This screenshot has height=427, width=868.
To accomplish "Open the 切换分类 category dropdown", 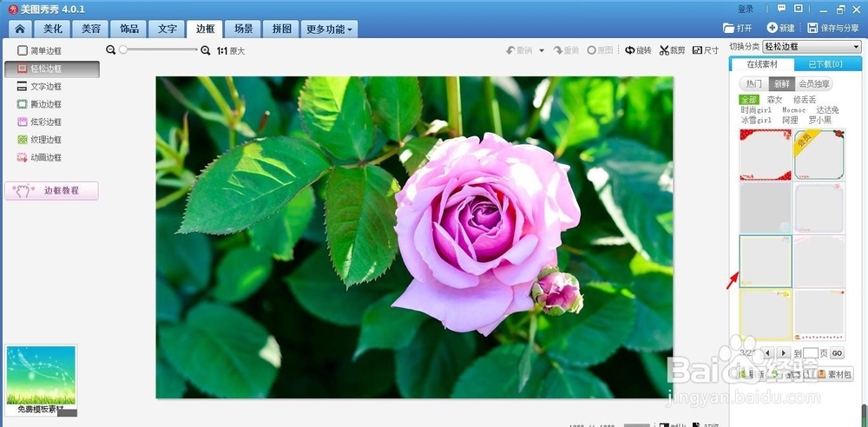I will click(x=812, y=47).
